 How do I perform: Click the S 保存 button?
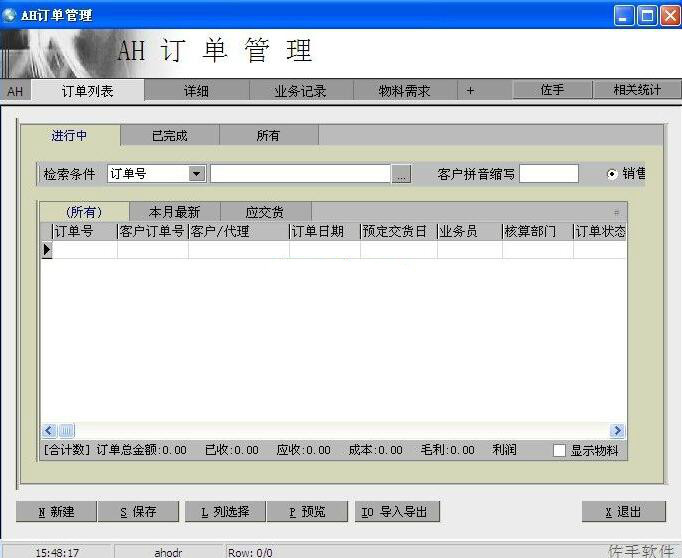[138, 512]
